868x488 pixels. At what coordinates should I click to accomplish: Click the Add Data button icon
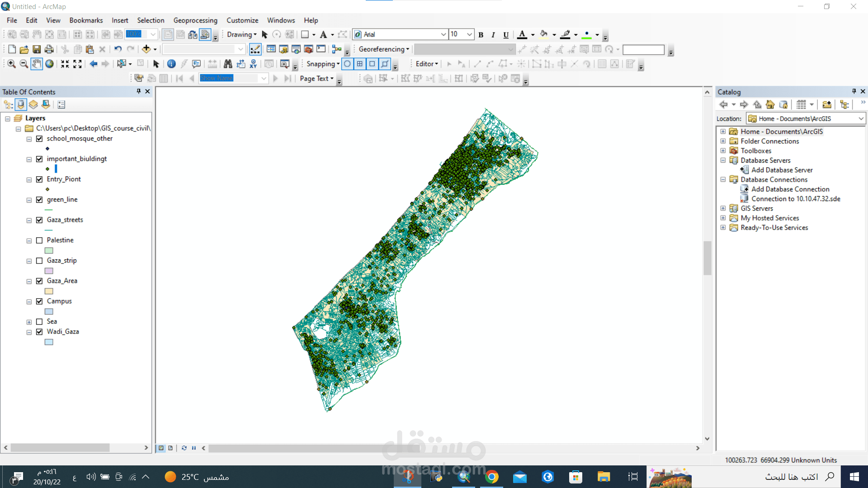146,49
